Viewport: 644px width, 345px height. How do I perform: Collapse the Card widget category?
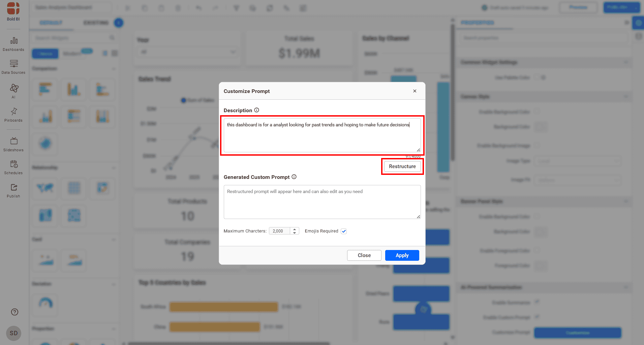(114, 239)
